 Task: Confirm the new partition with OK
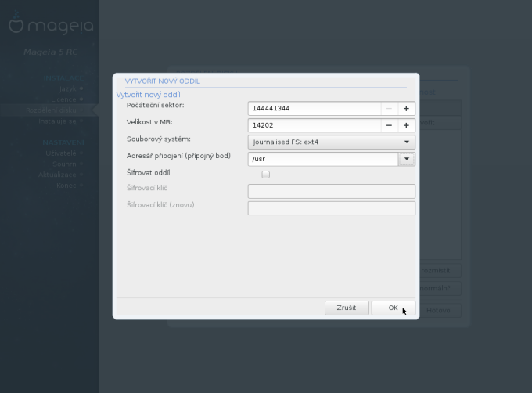click(x=394, y=308)
